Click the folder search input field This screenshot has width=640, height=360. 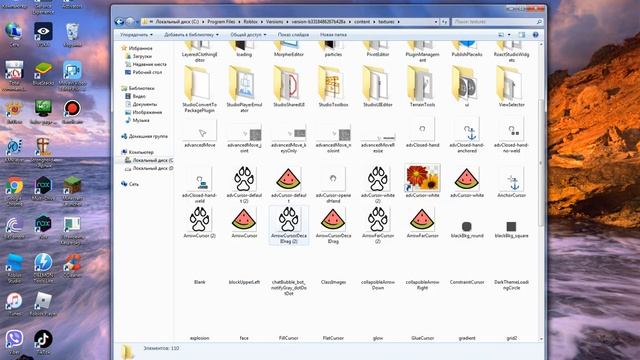[x=497, y=22]
